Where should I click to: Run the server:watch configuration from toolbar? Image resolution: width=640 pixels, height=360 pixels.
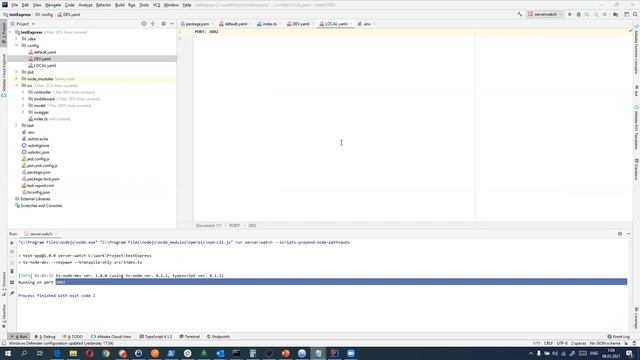[570, 14]
